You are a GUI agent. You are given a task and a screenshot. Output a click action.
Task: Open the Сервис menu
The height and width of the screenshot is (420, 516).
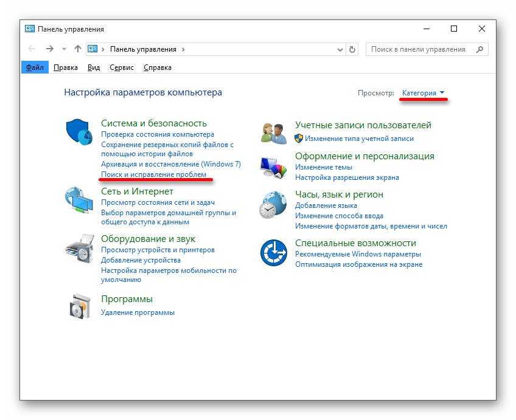(122, 67)
